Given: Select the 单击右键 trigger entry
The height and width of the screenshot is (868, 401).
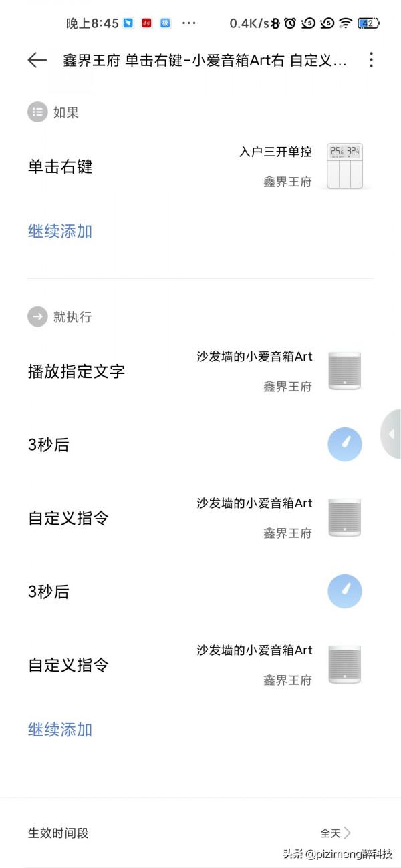Looking at the screenshot, I should pyautogui.click(x=59, y=167).
